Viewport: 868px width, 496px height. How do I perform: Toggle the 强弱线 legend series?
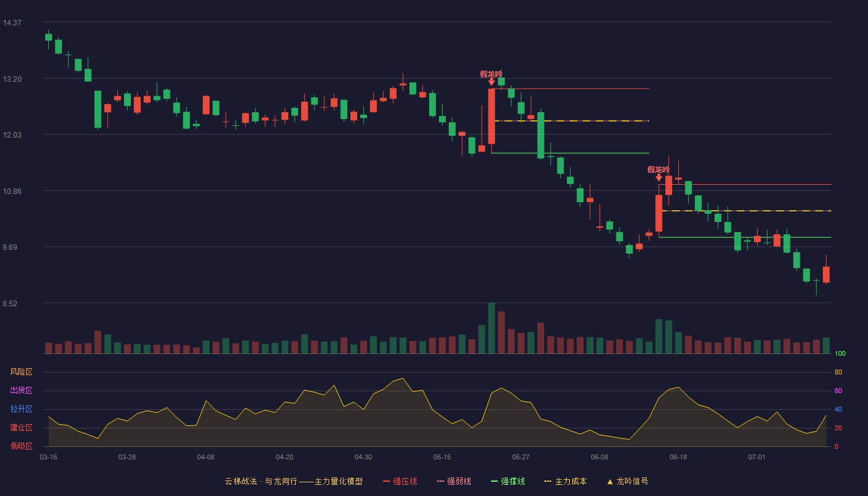pyautogui.click(x=454, y=481)
